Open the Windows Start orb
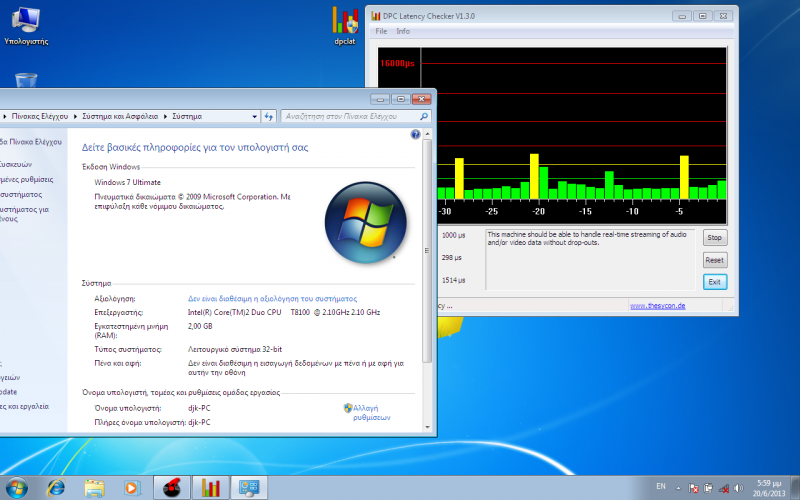 pos(16,488)
